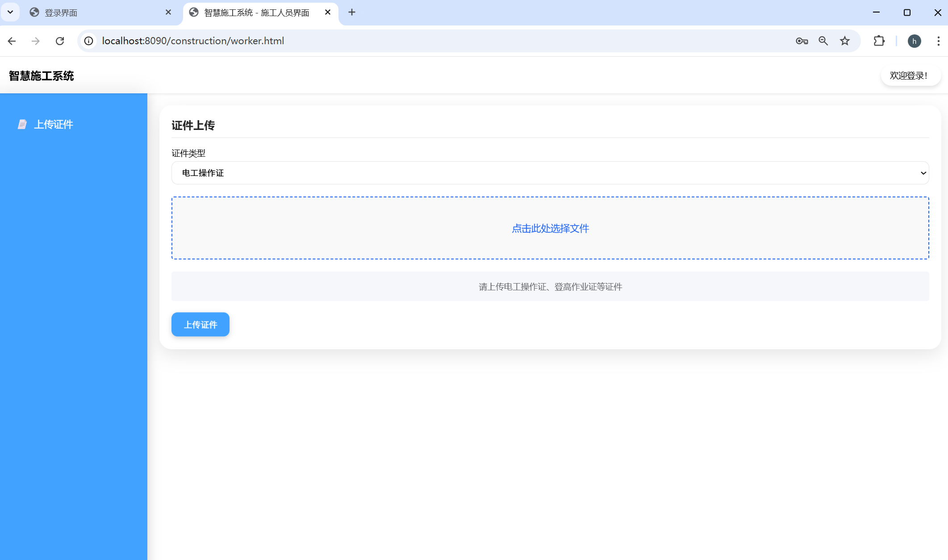Open a new browser tab with plus
The height and width of the screenshot is (560, 948).
pyautogui.click(x=352, y=12)
